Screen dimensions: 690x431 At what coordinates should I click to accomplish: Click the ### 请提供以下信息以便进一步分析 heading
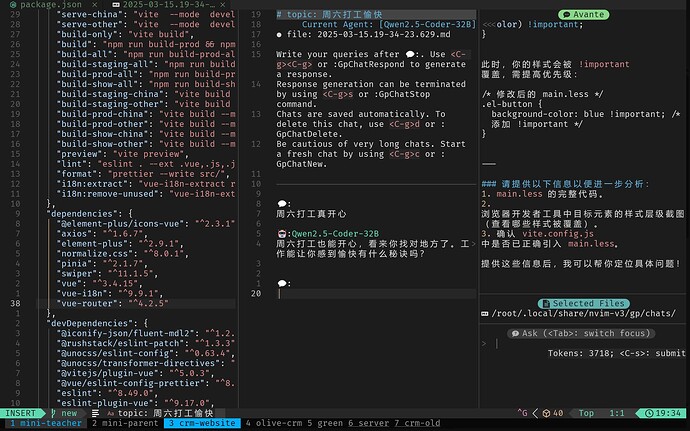566,184
